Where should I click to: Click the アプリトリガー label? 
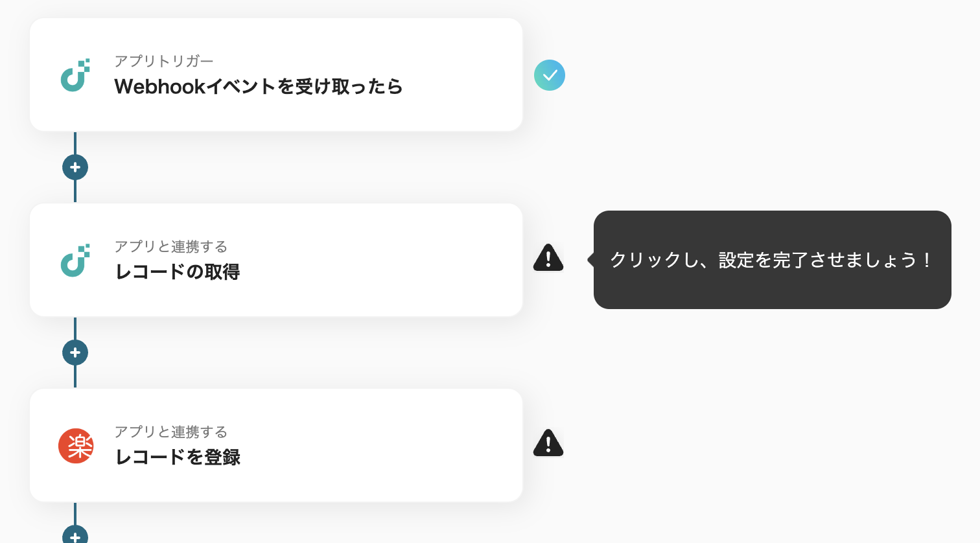[163, 61]
